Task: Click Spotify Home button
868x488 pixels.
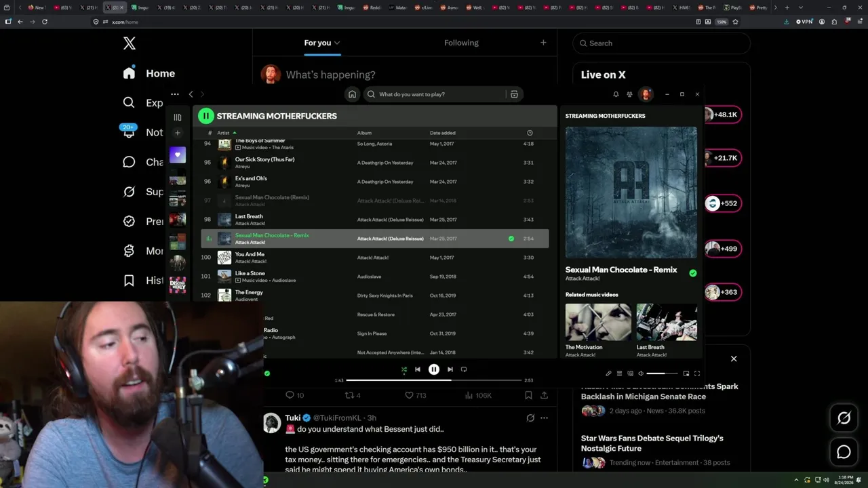Action: tap(352, 94)
